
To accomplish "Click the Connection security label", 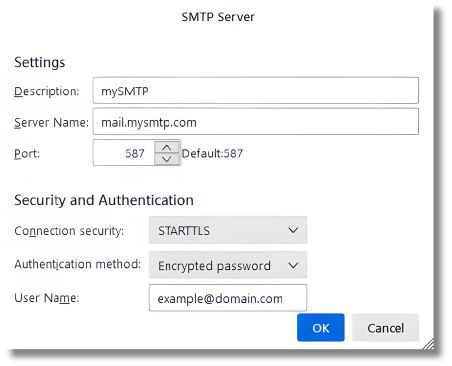I will tap(69, 231).
